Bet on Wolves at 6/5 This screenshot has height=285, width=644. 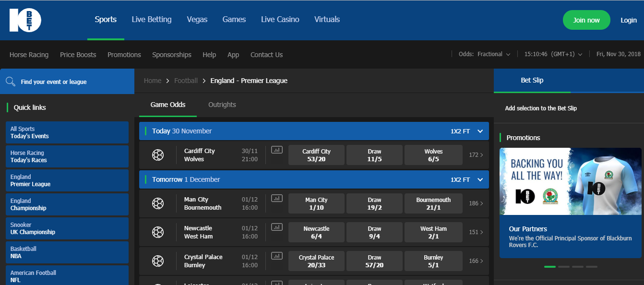pyautogui.click(x=433, y=155)
